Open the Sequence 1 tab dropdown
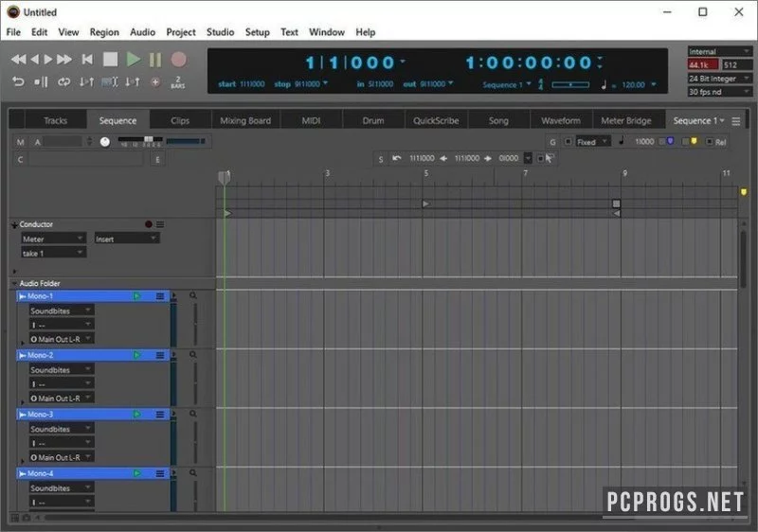The height and width of the screenshot is (532, 758). point(698,120)
